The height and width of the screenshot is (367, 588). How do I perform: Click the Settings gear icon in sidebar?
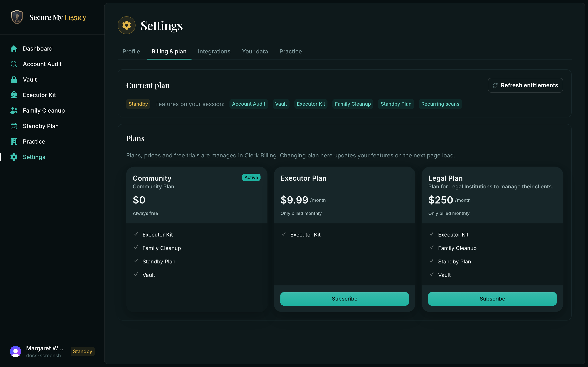(x=14, y=157)
